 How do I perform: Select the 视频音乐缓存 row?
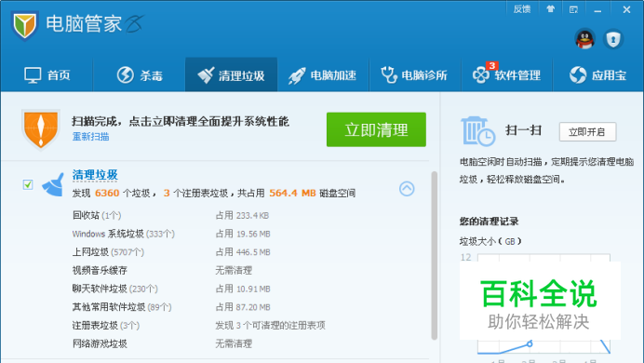(x=199, y=270)
